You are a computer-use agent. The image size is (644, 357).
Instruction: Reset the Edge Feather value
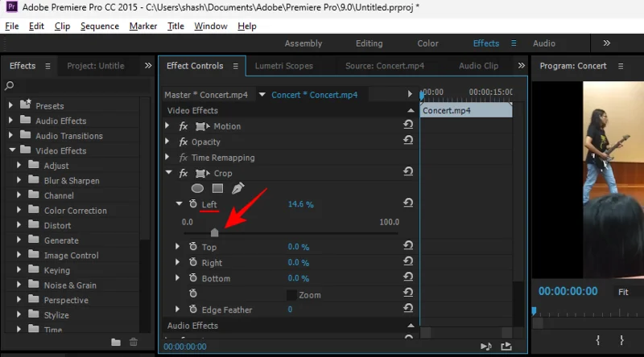[x=408, y=310]
